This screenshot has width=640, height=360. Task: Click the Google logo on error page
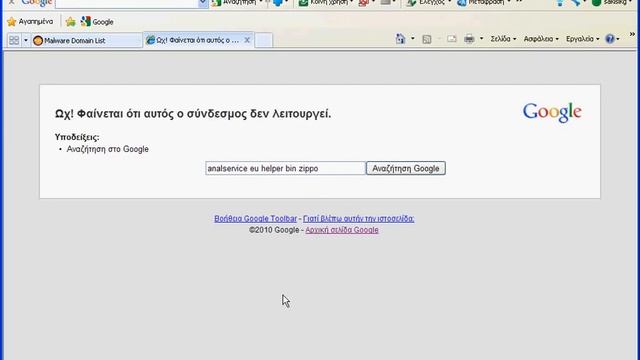(552, 112)
